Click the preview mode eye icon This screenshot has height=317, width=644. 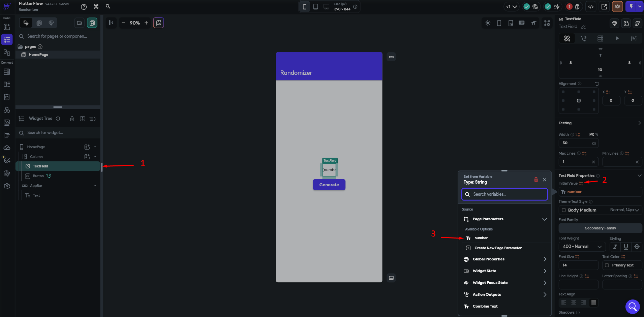click(x=617, y=6)
